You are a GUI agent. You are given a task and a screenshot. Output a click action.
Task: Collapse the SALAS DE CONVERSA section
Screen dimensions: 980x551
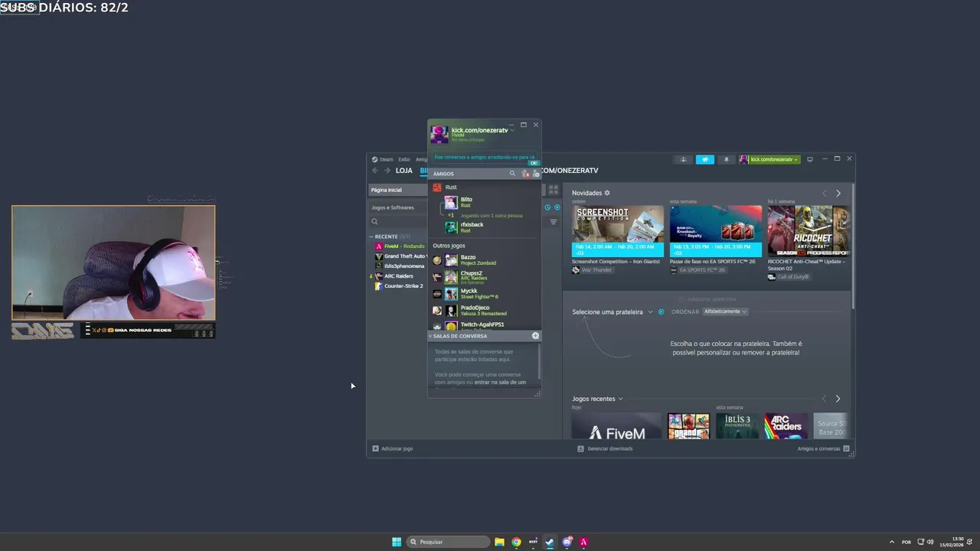430,336
